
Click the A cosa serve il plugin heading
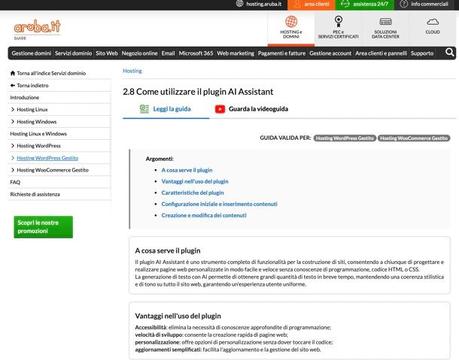click(168, 251)
